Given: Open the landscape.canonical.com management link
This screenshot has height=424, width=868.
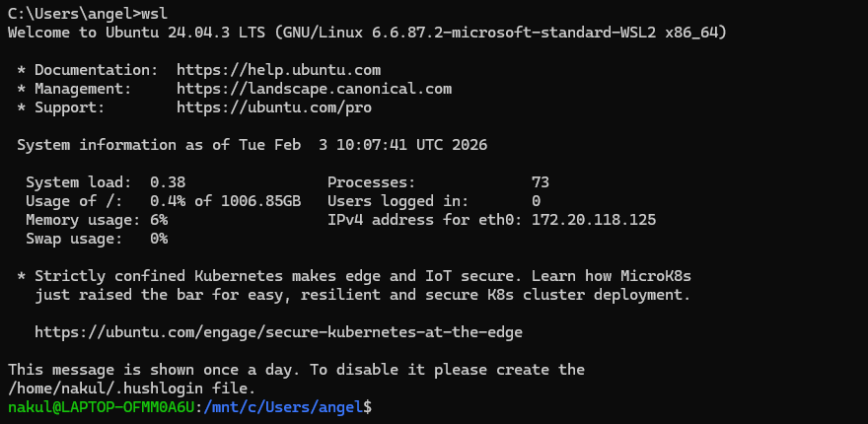Looking at the screenshot, I should [314, 89].
